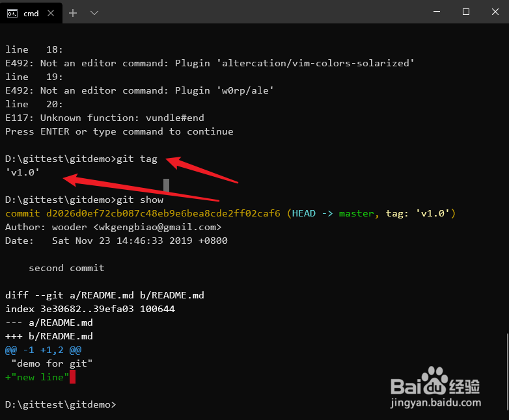Click the '@@ -1 +1,2 @@' hunk header

pos(43,350)
